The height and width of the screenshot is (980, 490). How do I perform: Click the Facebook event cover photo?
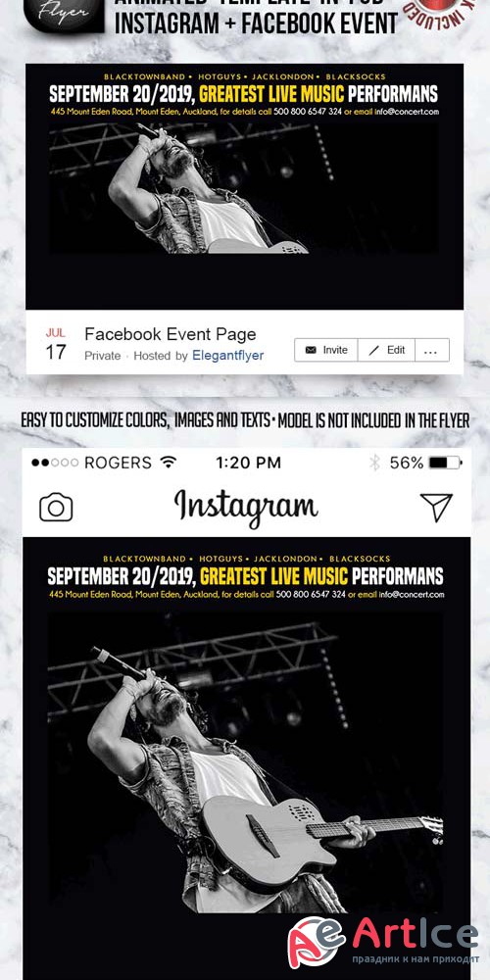244,186
